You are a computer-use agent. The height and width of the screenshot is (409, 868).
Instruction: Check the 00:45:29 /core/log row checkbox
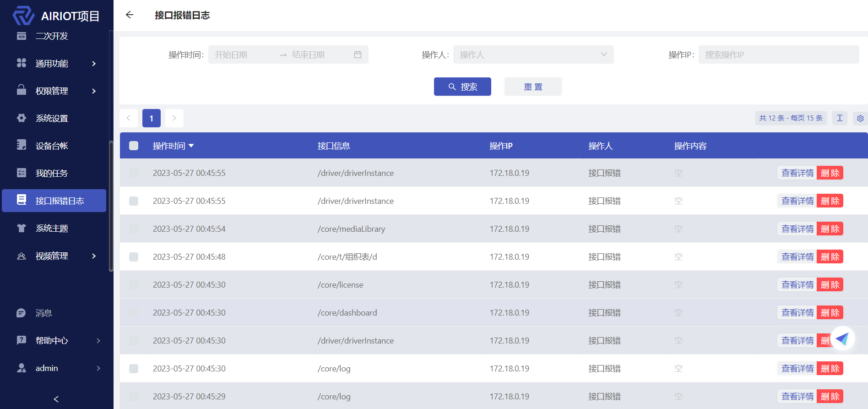134,397
